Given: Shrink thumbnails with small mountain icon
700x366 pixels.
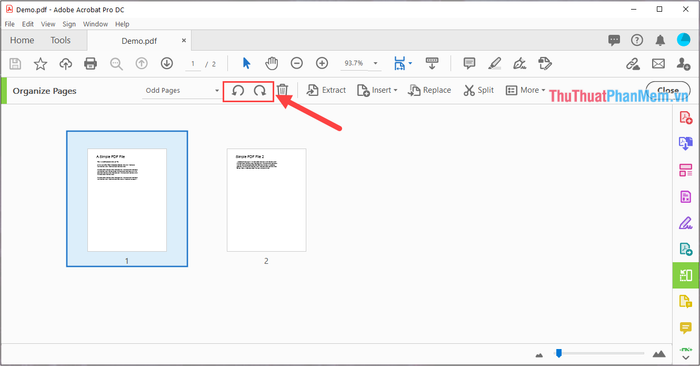Looking at the screenshot, I should coord(539,355).
